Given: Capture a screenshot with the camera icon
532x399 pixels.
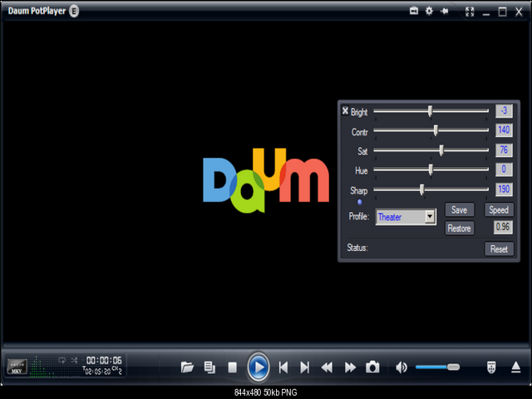Looking at the screenshot, I should pyautogui.click(x=373, y=367).
